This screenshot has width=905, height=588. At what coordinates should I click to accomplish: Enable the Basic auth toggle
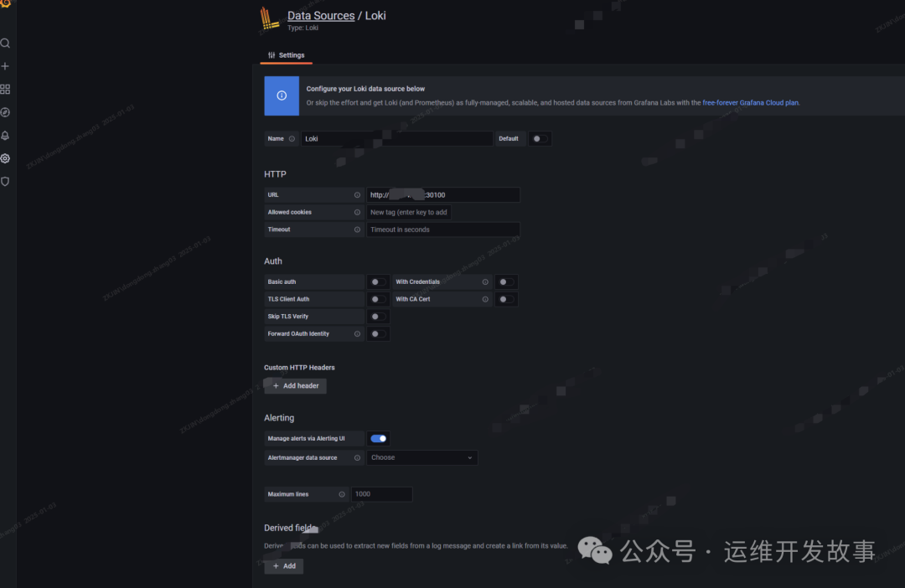(x=378, y=282)
